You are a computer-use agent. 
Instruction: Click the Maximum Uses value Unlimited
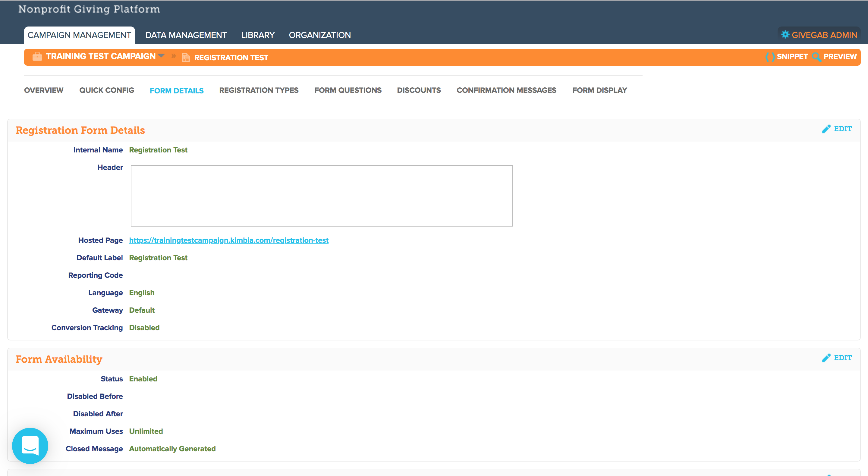pyautogui.click(x=146, y=431)
